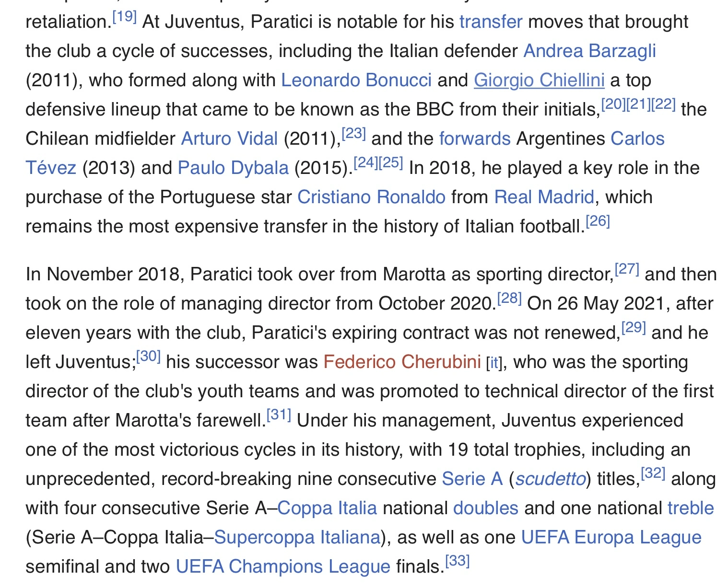Jump to citation reference [28]
Image resolution: width=728 pixels, height=587 pixels.
pyautogui.click(x=509, y=299)
